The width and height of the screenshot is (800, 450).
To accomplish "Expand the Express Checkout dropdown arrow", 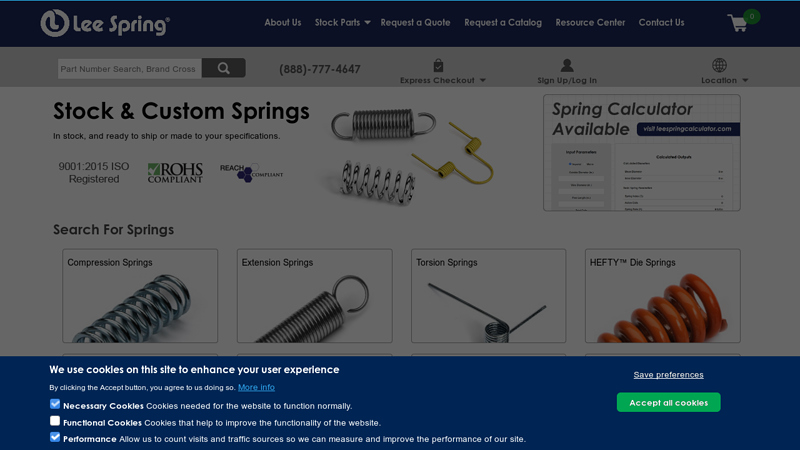I will (x=483, y=81).
